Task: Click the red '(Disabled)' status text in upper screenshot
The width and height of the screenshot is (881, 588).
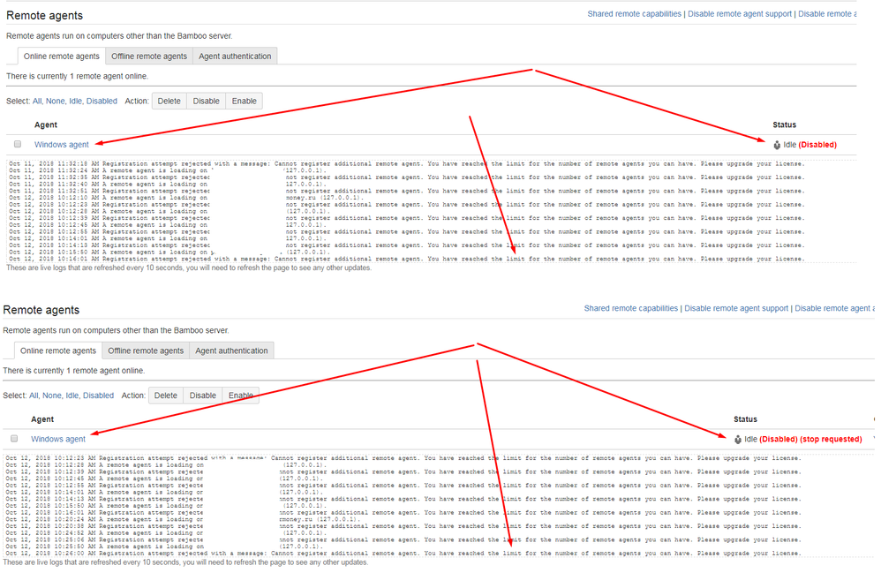Action: pos(817,145)
